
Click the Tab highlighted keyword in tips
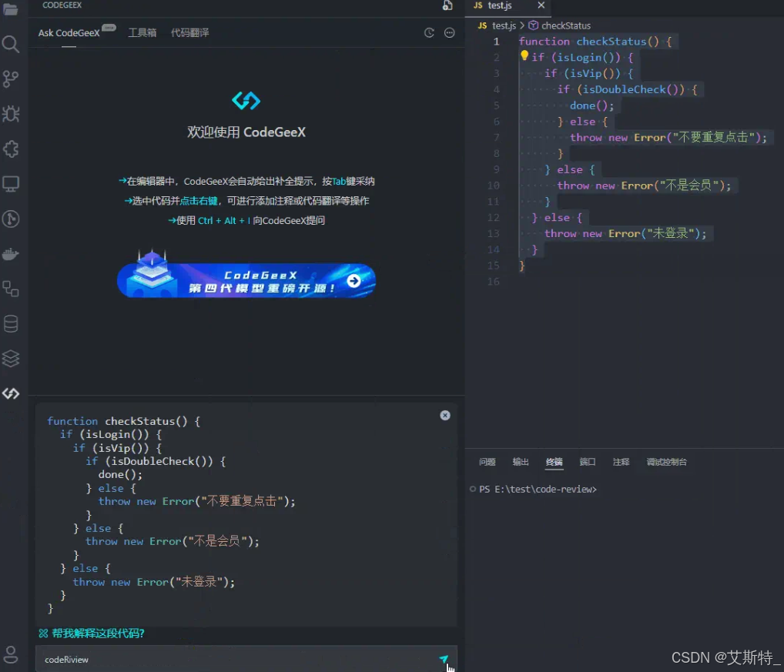click(339, 182)
